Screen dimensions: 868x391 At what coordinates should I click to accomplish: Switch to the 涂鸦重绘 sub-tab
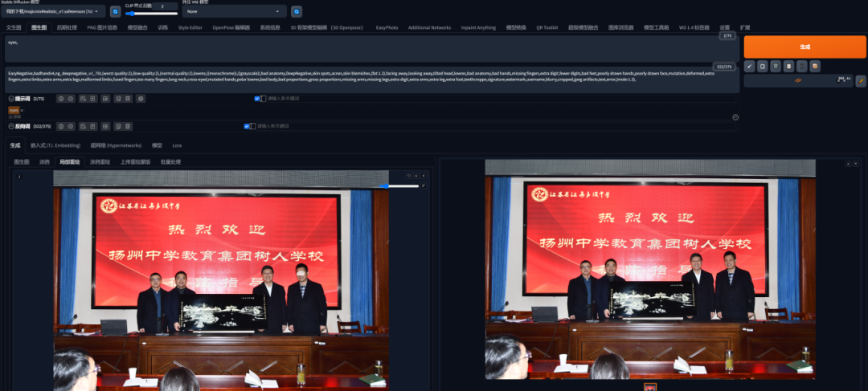point(100,162)
